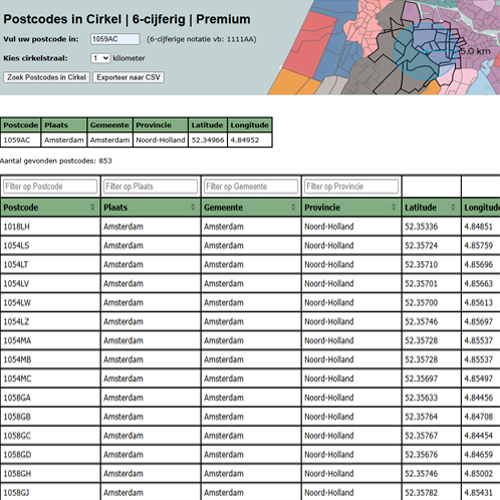The height and width of the screenshot is (500, 500).
Task: Click longitude value 4.85613
Action: click(x=479, y=303)
